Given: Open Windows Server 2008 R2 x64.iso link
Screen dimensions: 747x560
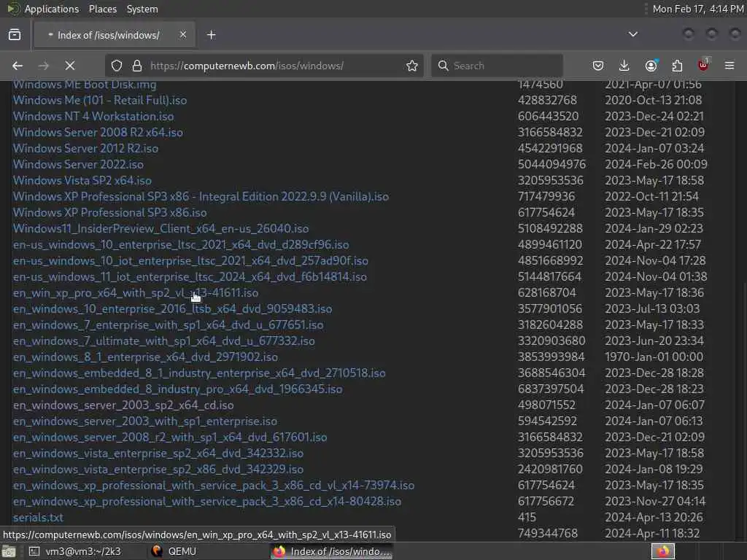Looking at the screenshot, I should point(98,133).
